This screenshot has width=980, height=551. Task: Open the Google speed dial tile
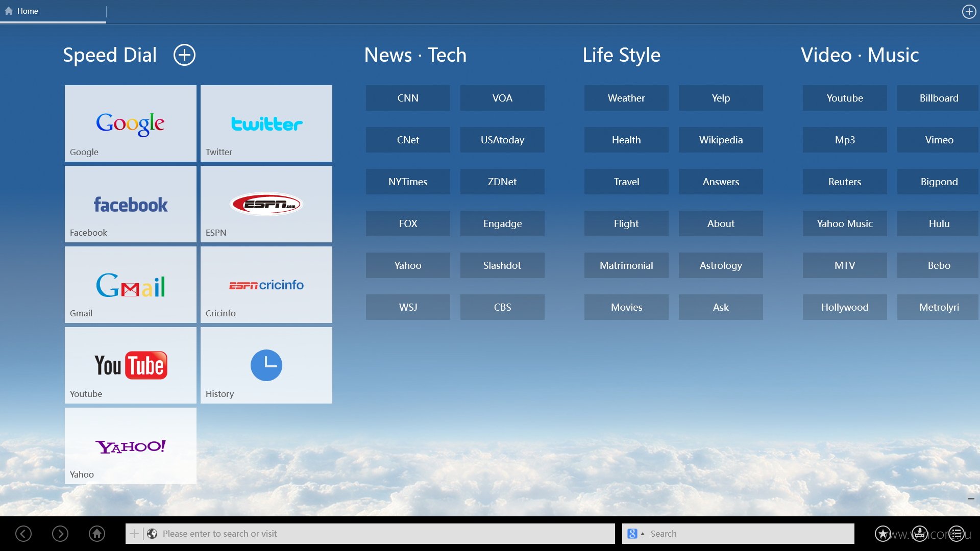tap(131, 123)
